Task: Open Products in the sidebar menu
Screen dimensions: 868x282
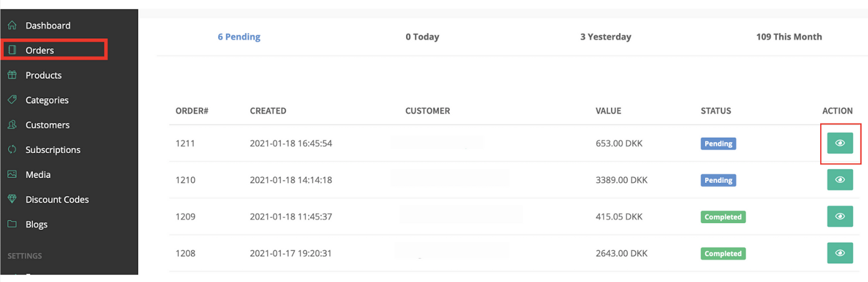Action: [43, 75]
